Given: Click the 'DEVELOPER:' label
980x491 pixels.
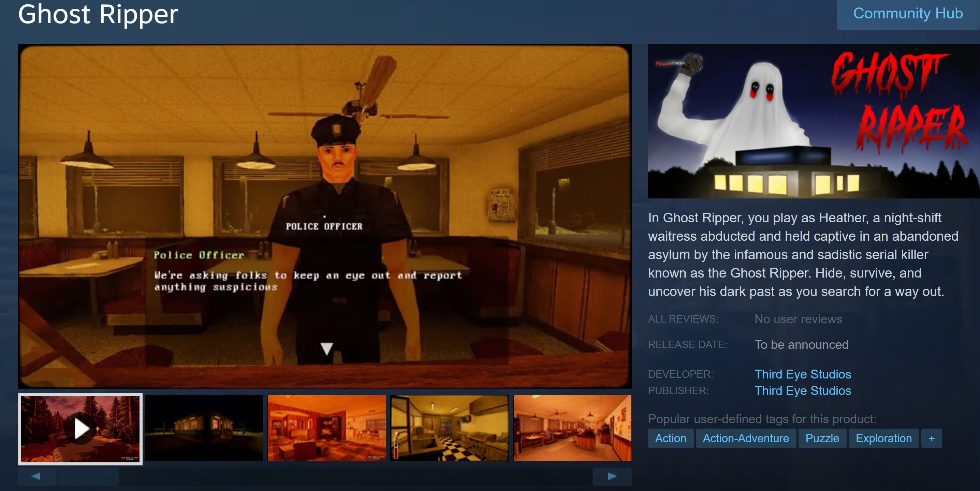Looking at the screenshot, I should pyautogui.click(x=681, y=374).
